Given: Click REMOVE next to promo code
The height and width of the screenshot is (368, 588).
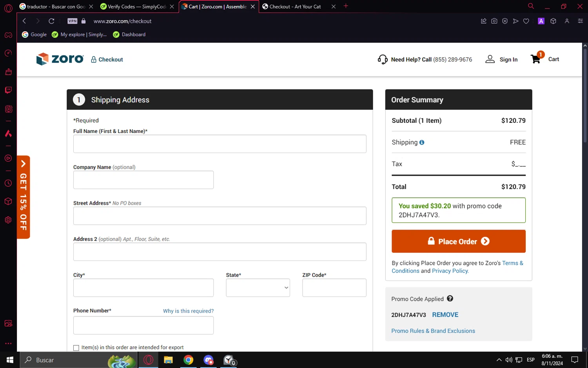Looking at the screenshot, I should 445,315.
